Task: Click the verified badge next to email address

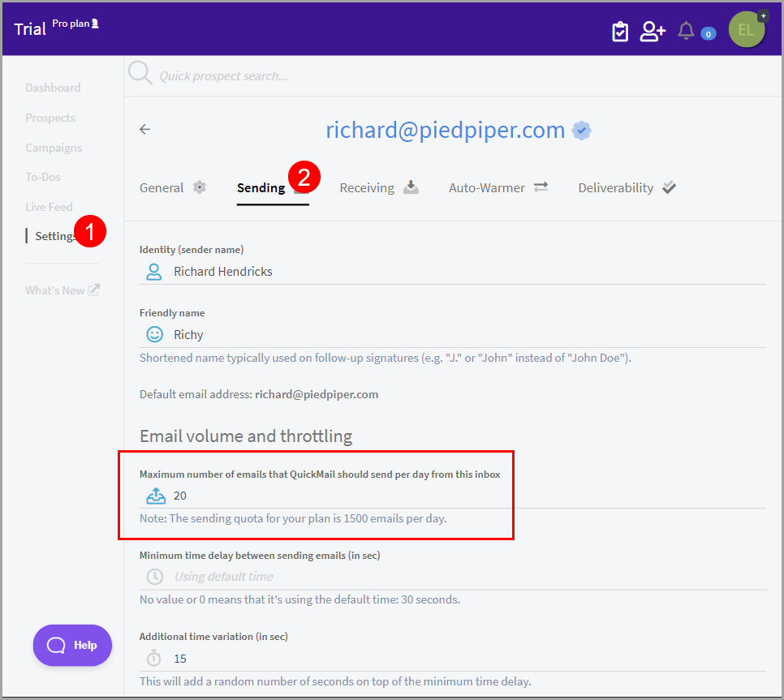Action: (581, 131)
